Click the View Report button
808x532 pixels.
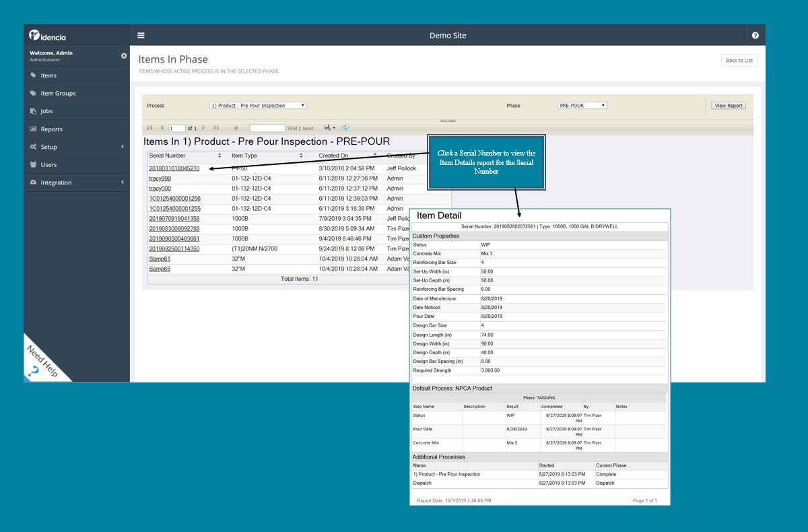(x=729, y=106)
